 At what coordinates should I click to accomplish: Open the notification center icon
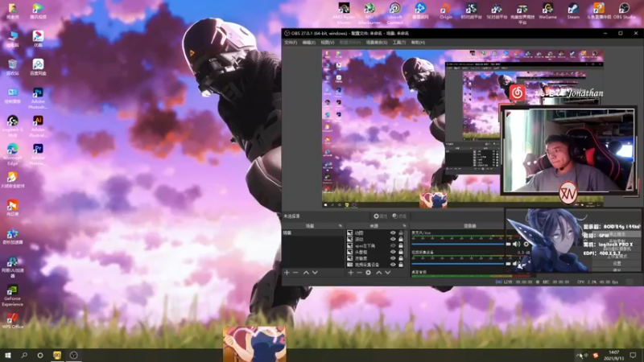click(633, 356)
